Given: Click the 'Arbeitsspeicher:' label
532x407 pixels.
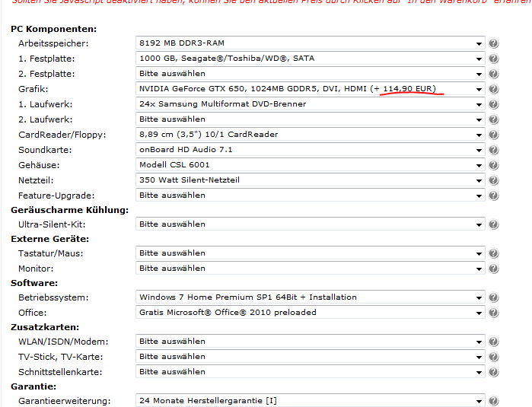Looking at the screenshot, I should tap(53, 43).
